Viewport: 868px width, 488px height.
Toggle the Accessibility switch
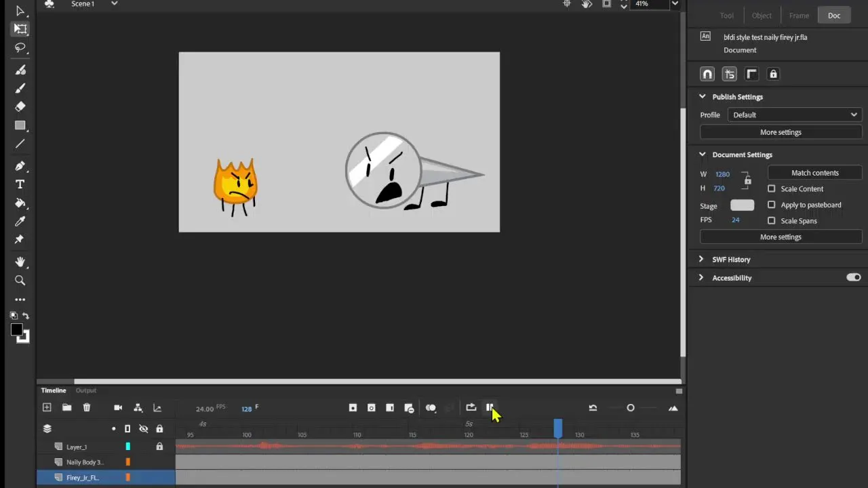point(853,277)
